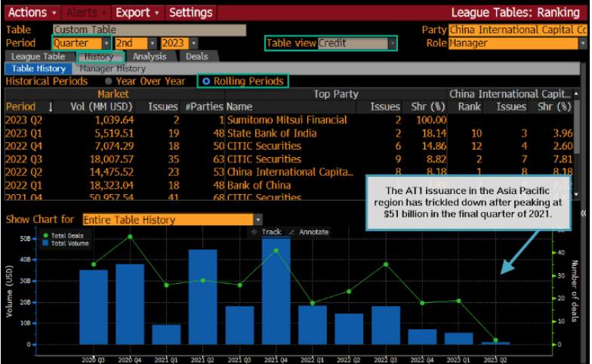592x364 pixels.
Task: Select the Table History sub-tab
Action: (39, 69)
